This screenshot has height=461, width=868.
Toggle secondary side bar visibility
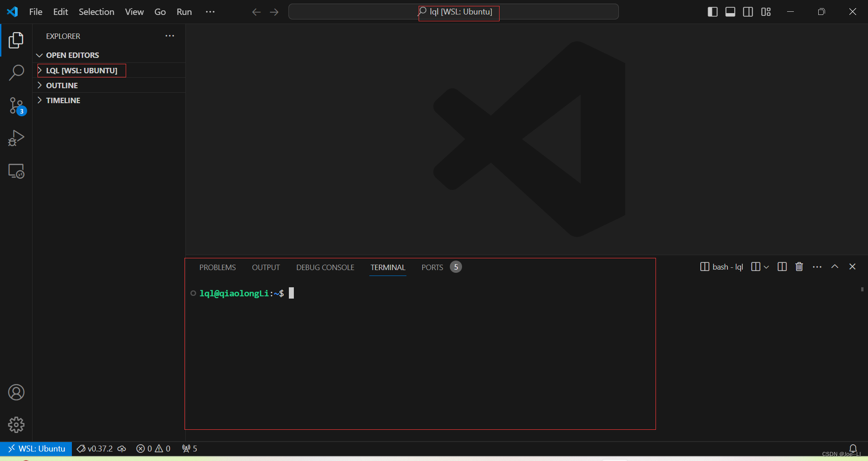(x=748, y=12)
